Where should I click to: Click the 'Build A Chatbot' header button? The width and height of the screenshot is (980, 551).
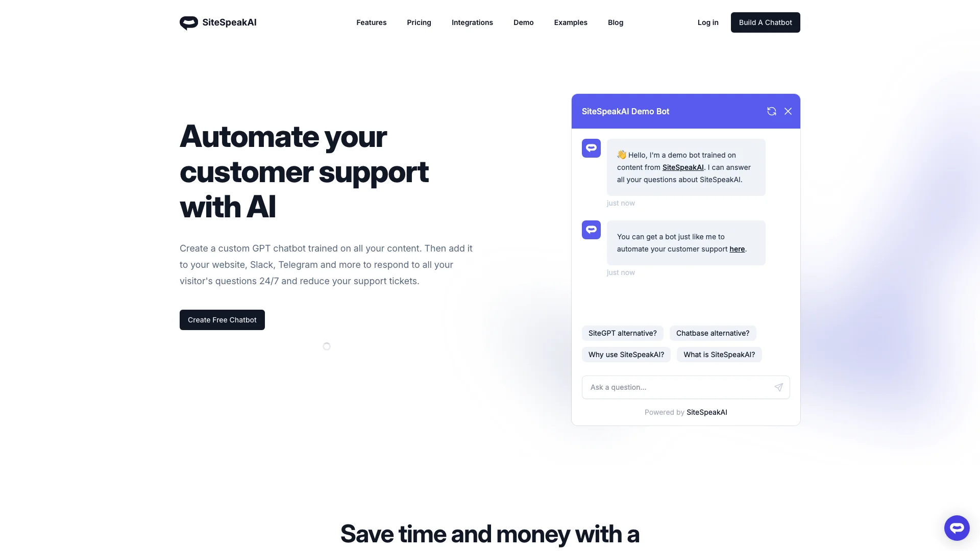point(765,22)
